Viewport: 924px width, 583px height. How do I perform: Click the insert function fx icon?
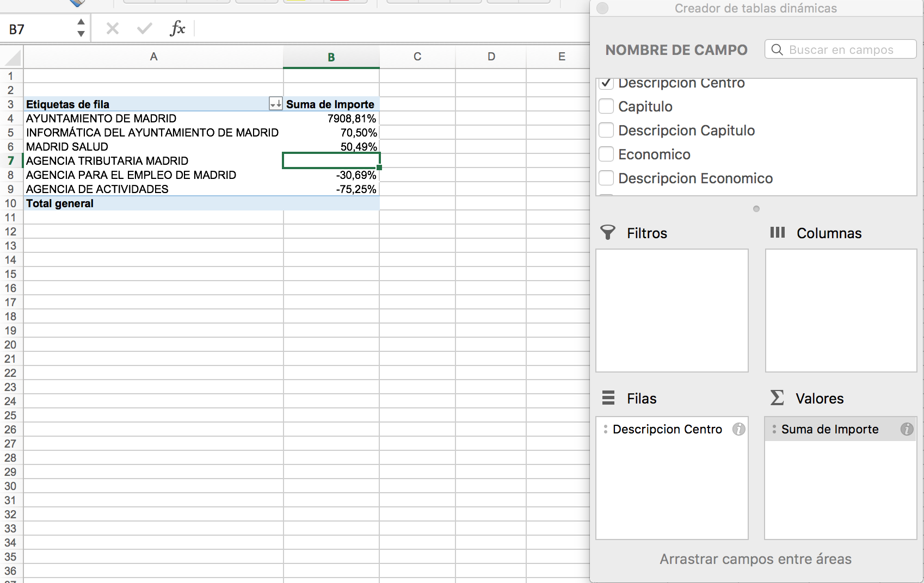pyautogui.click(x=177, y=28)
